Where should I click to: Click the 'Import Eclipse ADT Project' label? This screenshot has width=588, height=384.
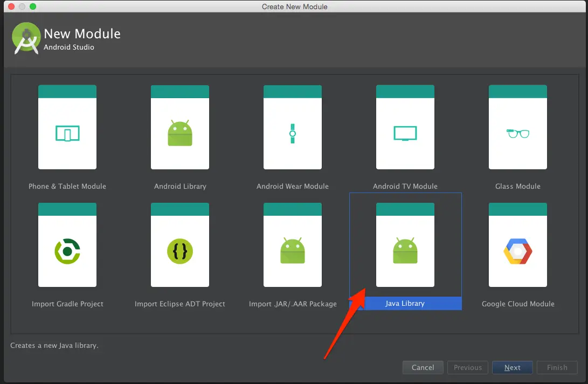tap(180, 304)
